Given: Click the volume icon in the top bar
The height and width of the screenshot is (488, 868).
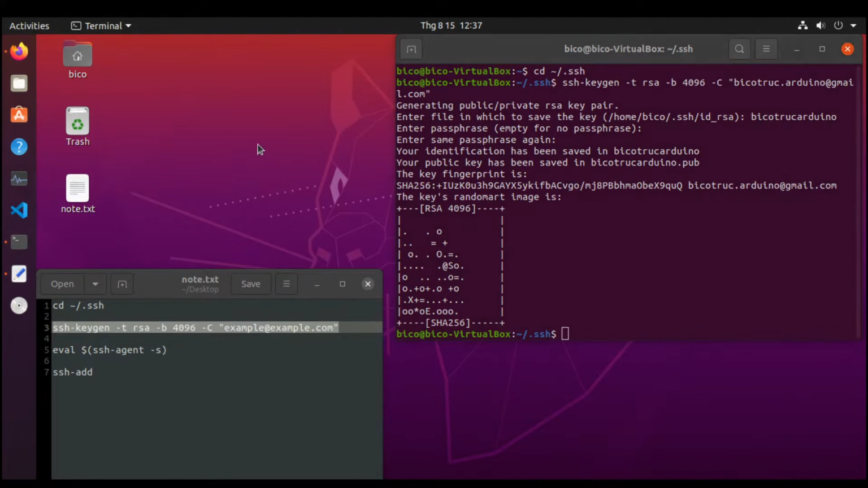Looking at the screenshot, I should [821, 25].
